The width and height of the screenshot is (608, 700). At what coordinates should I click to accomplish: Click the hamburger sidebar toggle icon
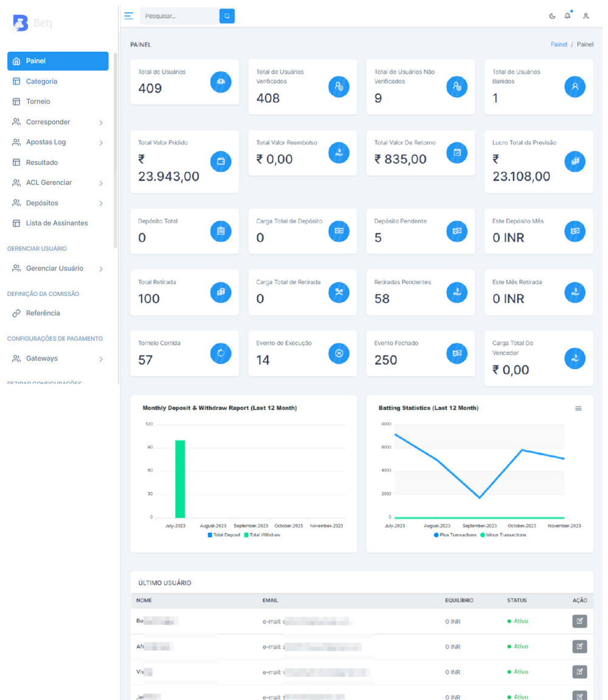pos(128,16)
